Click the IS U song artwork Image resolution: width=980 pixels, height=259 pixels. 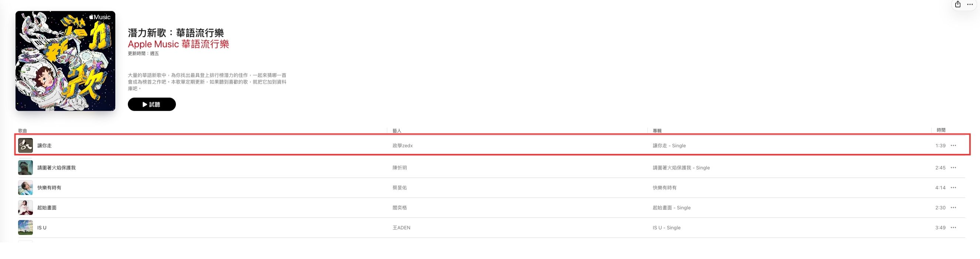click(x=25, y=228)
